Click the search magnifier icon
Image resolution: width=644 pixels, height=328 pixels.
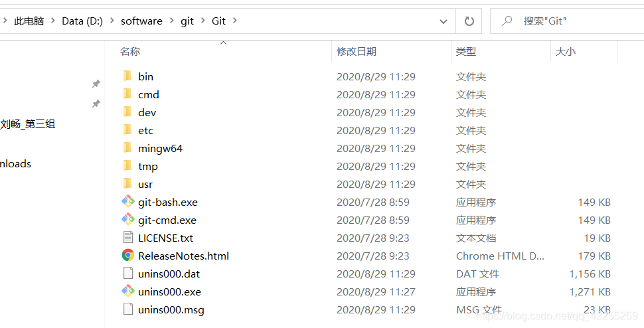click(507, 21)
